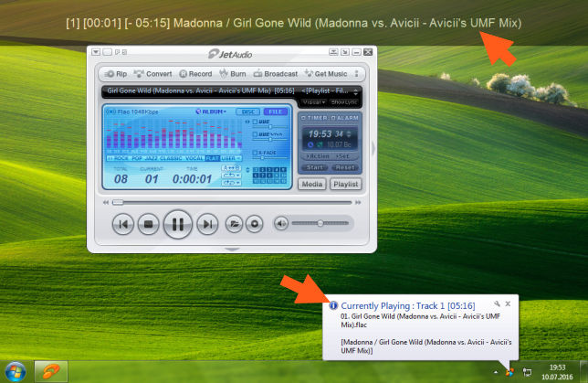Enable the BBE ViVA checkbox
Image resolution: width=588 pixels, height=383 pixels.
[x=255, y=134]
